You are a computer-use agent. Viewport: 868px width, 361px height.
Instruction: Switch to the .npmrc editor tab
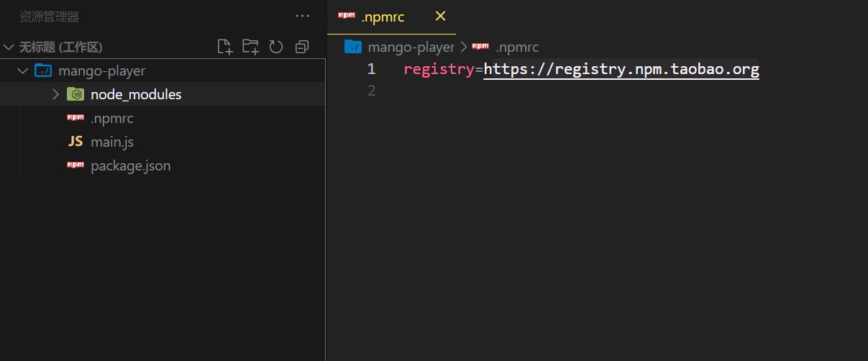click(x=382, y=17)
